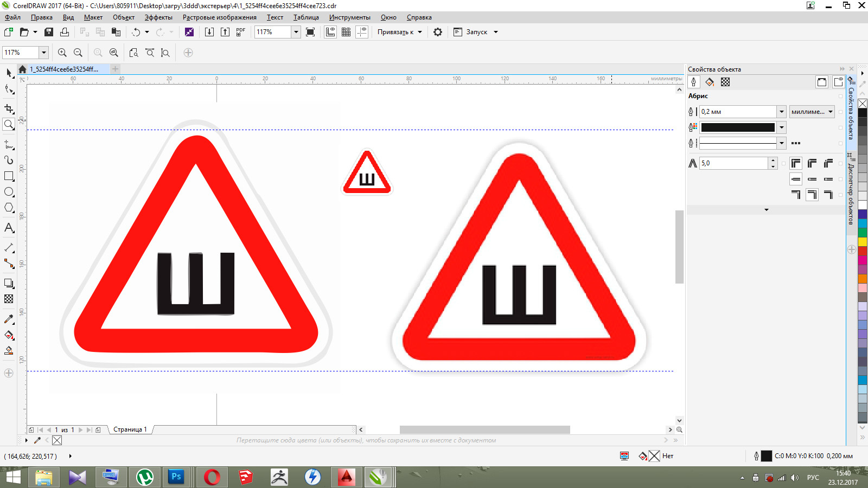Select the Color Eyedropper tool
This screenshot has height=488, width=868.
9,319
